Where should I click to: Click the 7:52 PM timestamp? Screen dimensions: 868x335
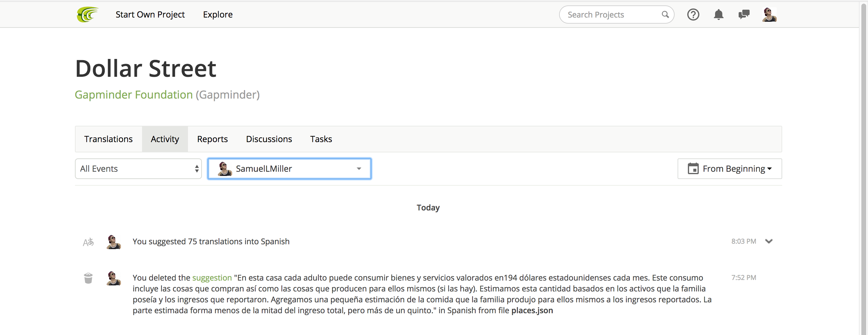pyautogui.click(x=743, y=277)
